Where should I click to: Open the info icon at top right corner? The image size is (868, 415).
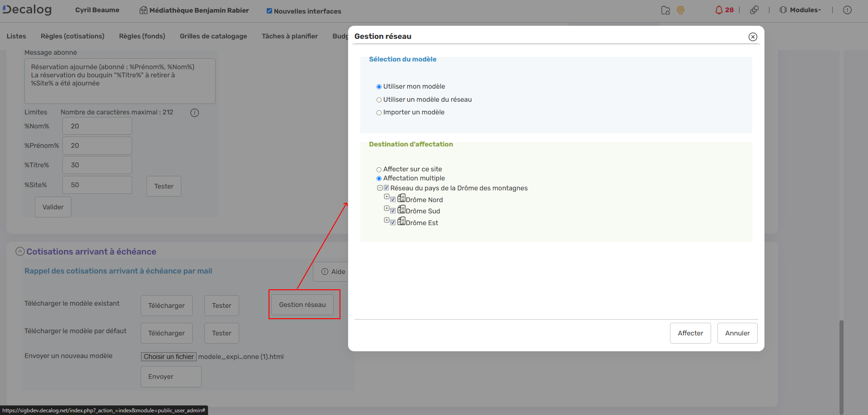click(848, 10)
